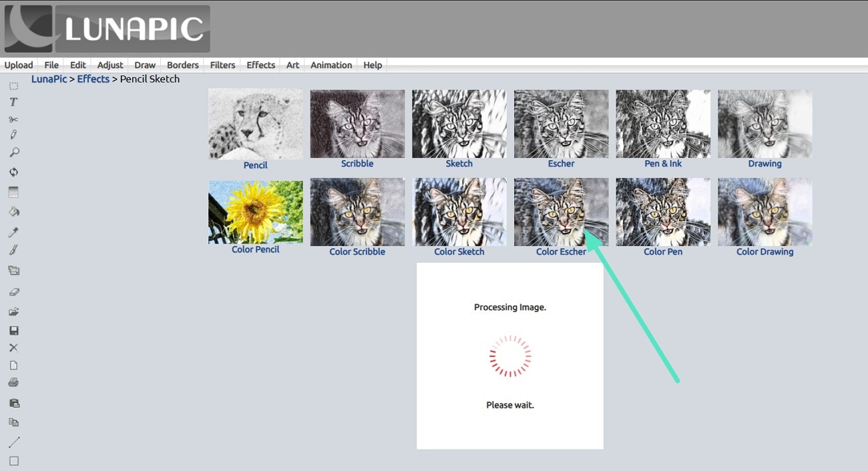Click the Color Sketch label
Screen dimensions: 868x471
(x=459, y=252)
